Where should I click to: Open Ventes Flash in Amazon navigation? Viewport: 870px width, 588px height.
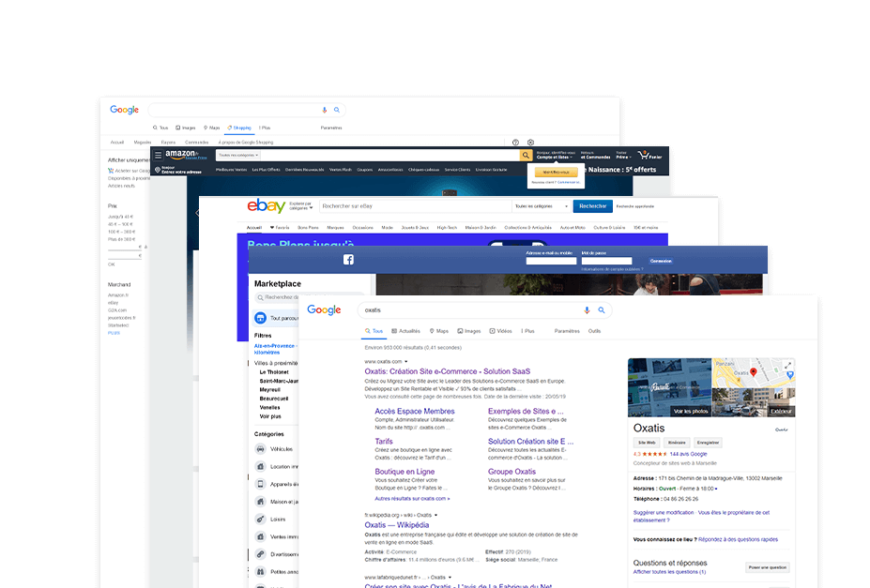click(340, 170)
